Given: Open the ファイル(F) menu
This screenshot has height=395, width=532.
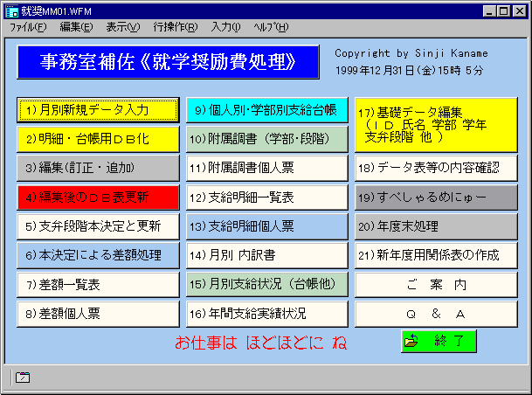Looking at the screenshot, I should click(28, 27).
